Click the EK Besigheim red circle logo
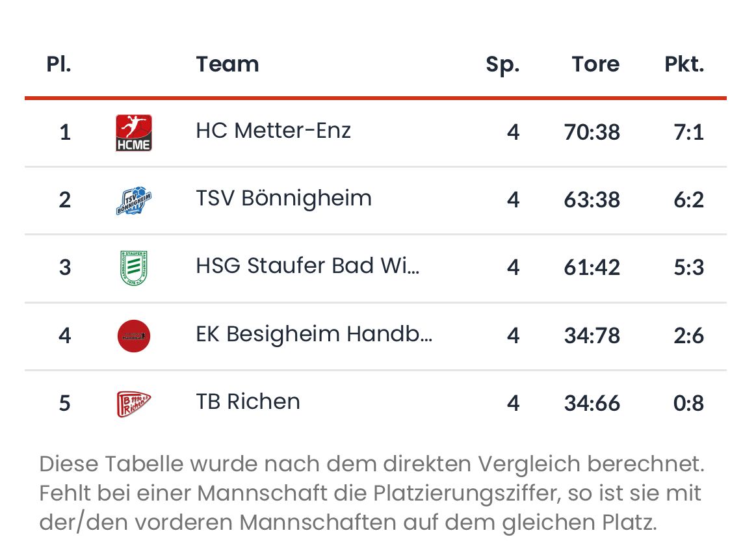This screenshot has width=756, height=548. pos(134,336)
